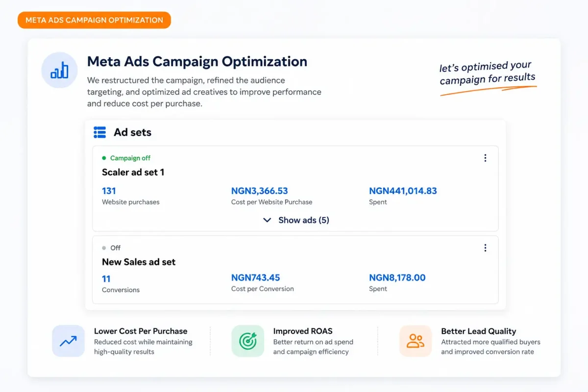Click the NGN3,366.53 cost value
The height and width of the screenshot is (392, 588).
point(260,191)
